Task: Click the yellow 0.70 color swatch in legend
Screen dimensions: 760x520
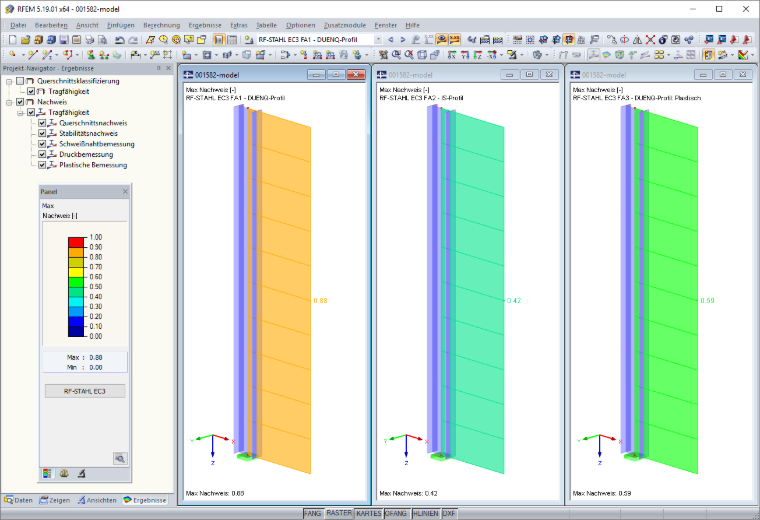Action: (76, 272)
